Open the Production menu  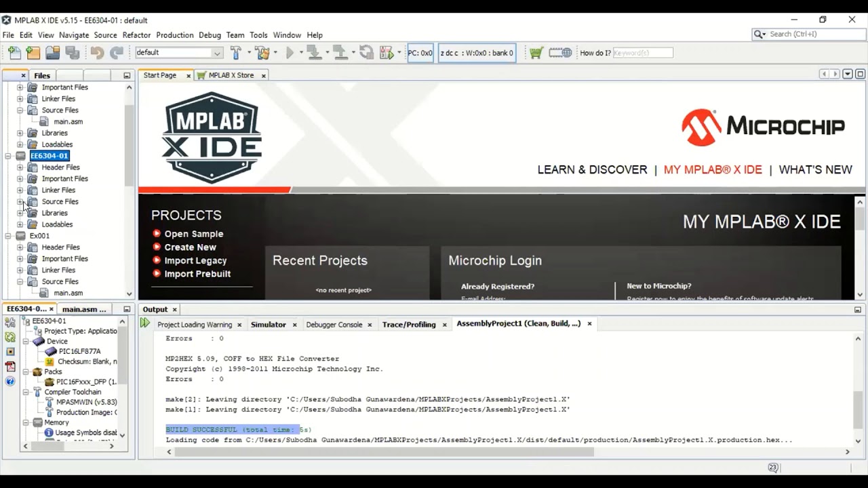click(x=175, y=35)
